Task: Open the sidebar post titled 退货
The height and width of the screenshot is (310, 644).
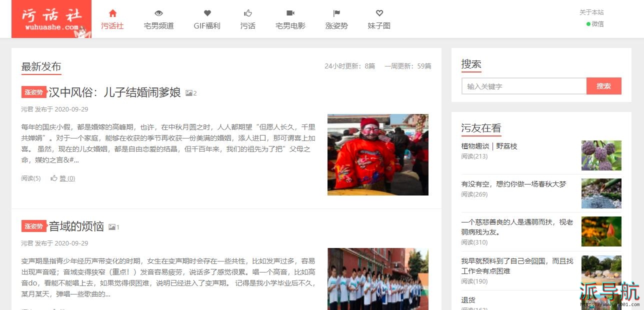Action: point(468,300)
